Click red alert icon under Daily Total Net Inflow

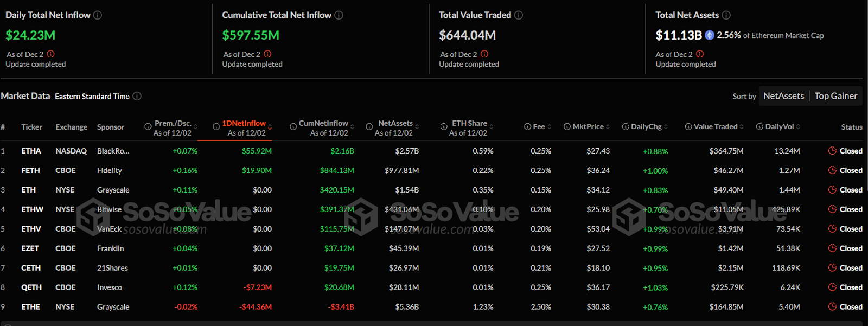50,54
